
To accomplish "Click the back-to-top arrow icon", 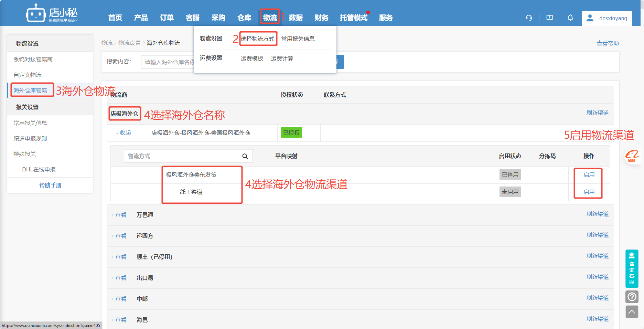I will [632, 312].
